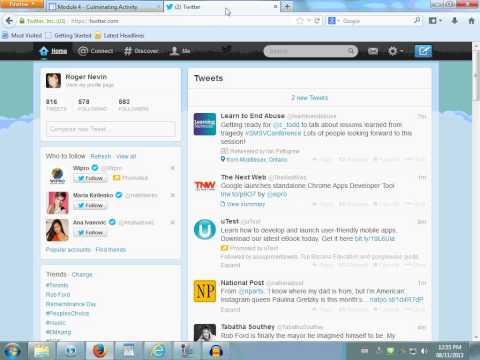Click The Next Web TNW logo

click(205, 185)
